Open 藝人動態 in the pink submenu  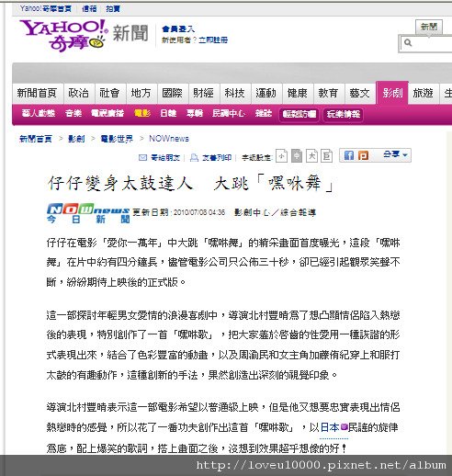[x=39, y=113]
